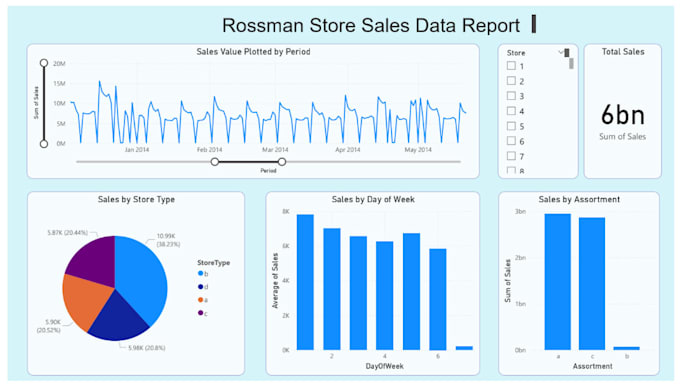Screen dimensions: 680x387
Task: Click the Rossman Store Sales Data Report title
Action: point(371,25)
